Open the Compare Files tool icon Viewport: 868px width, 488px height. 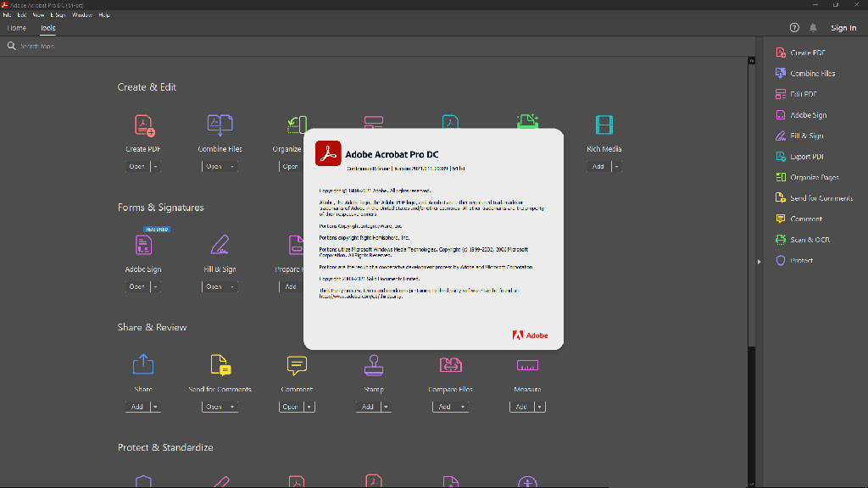point(451,365)
